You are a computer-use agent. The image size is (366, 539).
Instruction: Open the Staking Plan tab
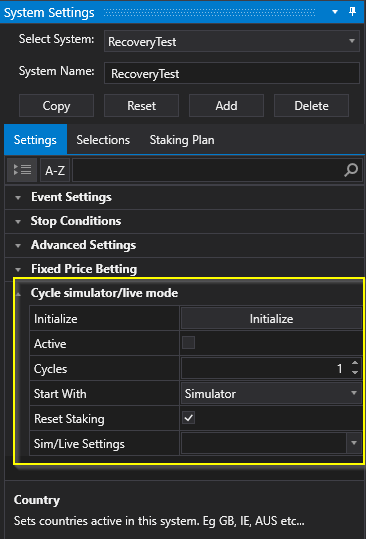(182, 140)
